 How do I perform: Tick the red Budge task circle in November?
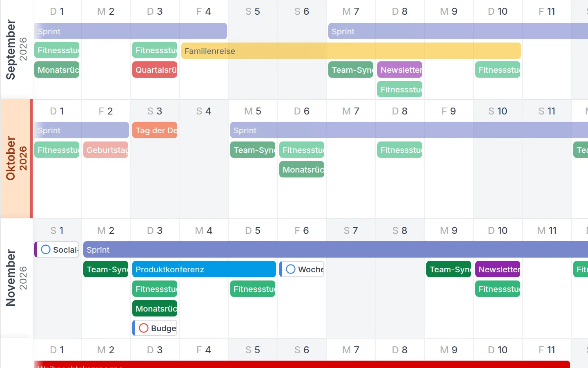(144, 328)
